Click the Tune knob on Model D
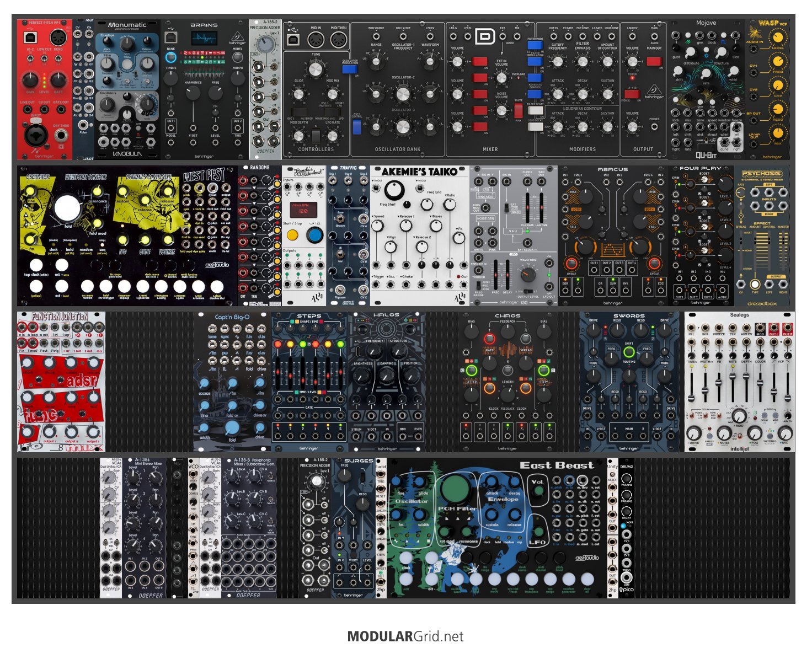Viewport: 812px width, 648px height. pos(316,69)
